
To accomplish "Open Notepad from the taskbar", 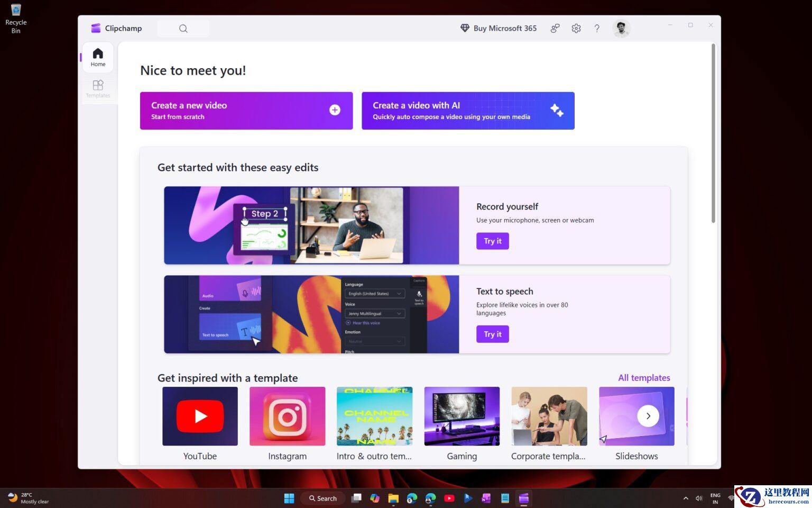I will pos(505,498).
